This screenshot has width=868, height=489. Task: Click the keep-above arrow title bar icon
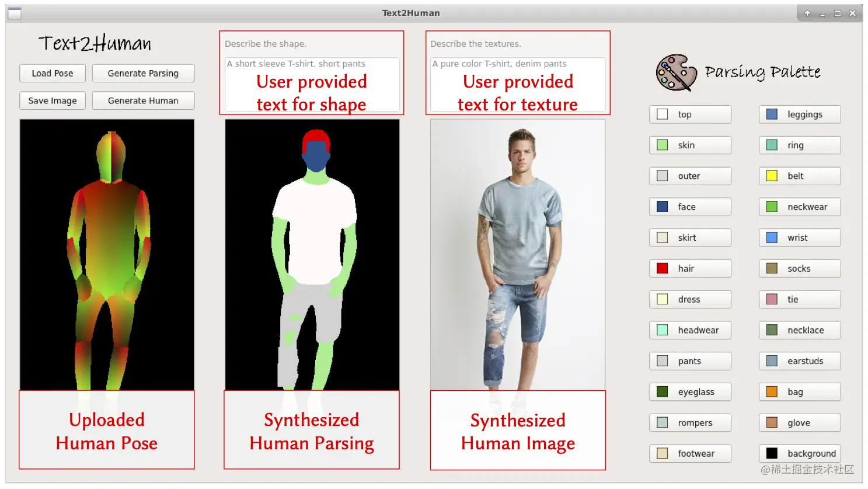(807, 13)
